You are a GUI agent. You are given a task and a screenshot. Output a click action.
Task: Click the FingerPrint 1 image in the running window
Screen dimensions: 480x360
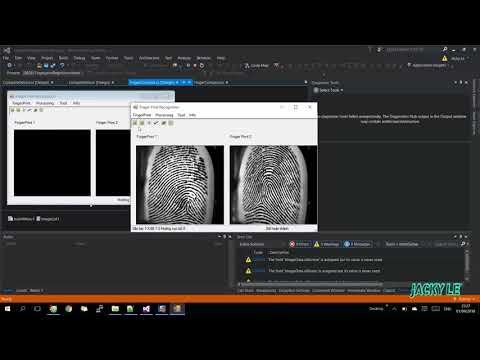180,185
